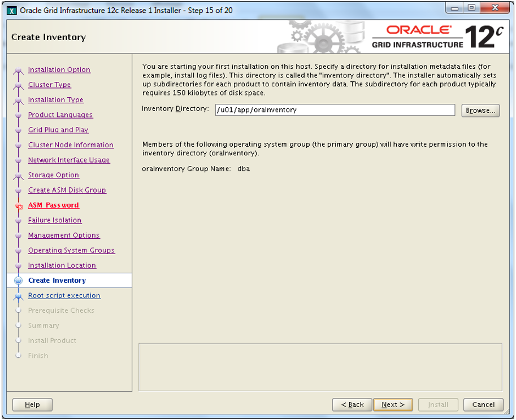Click the Installation Type step marker icon
The height and width of the screenshot is (420, 516).
[19, 100]
